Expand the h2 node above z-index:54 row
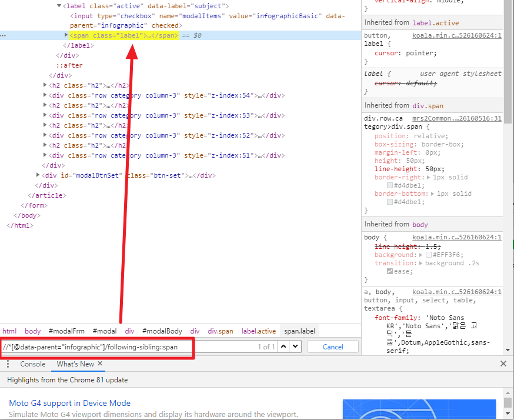 [x=45, y=85]
